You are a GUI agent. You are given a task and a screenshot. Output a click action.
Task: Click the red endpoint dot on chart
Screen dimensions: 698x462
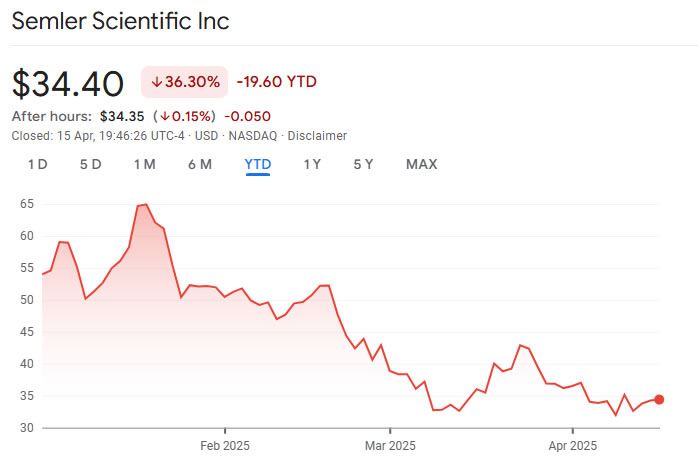tap(658, 399)
